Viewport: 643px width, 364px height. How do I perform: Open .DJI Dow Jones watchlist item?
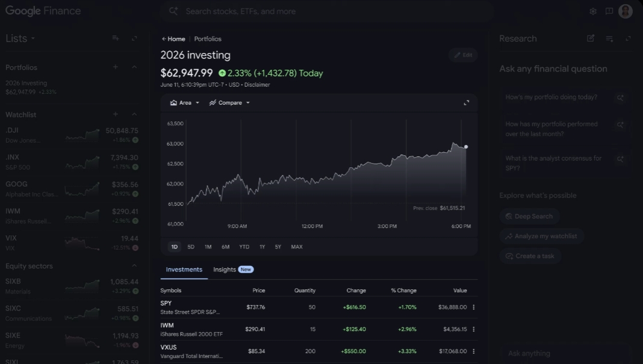click(x=72, y=135)
